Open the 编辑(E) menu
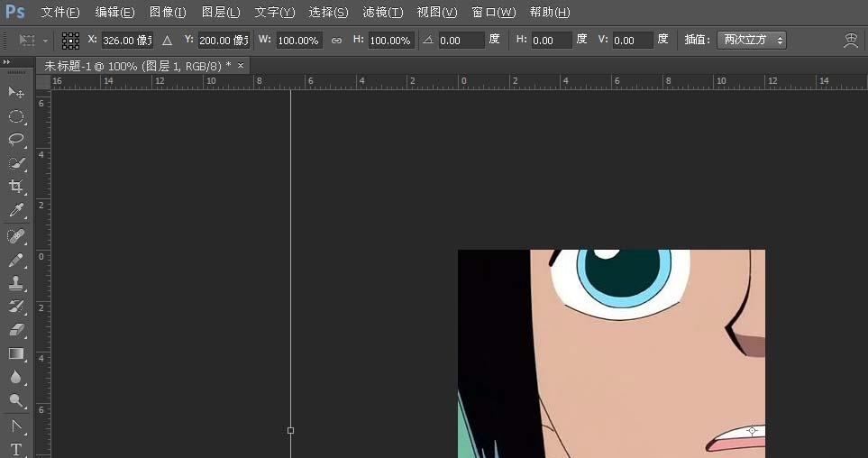Image resolution: width=868 pixels, height=458 pixels. point(114,12)
